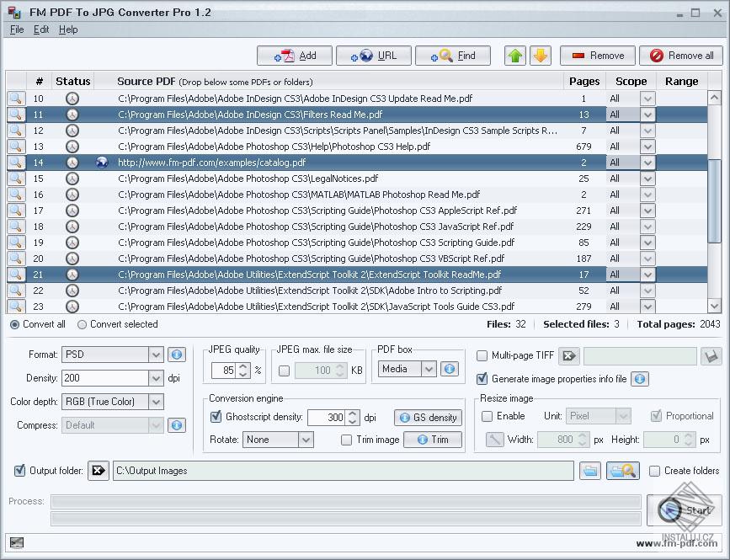Expand the Color depth dropdown
Viewport: 730px width, 560px height.
tap(155, 402)
